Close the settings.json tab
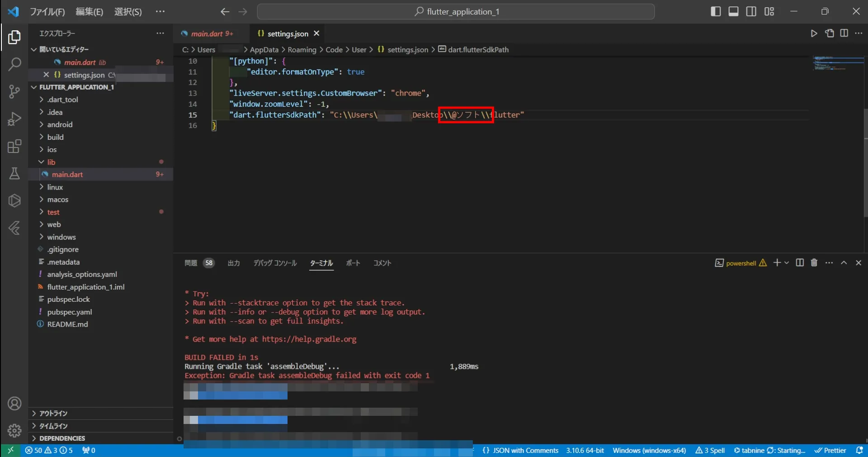The image size is (868, 457). [316, 33]
